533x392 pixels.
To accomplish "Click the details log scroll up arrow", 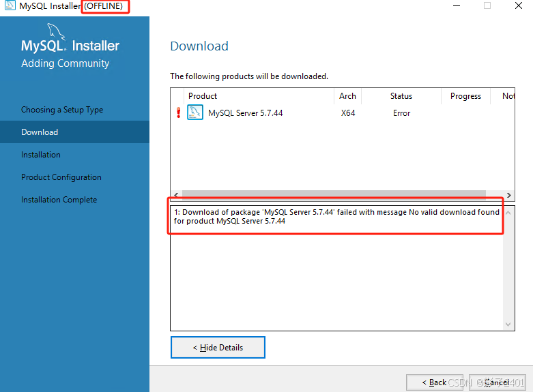I will tap(508, 213).
